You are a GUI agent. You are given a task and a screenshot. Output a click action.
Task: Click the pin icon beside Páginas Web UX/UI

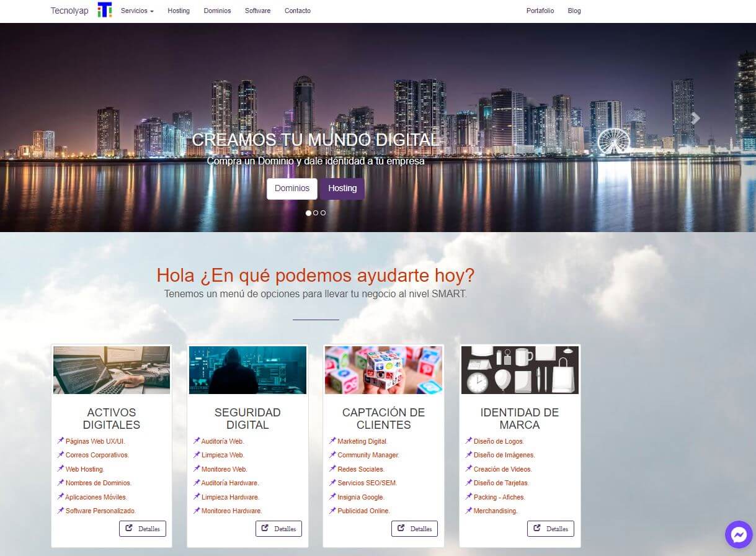(61, 441)
